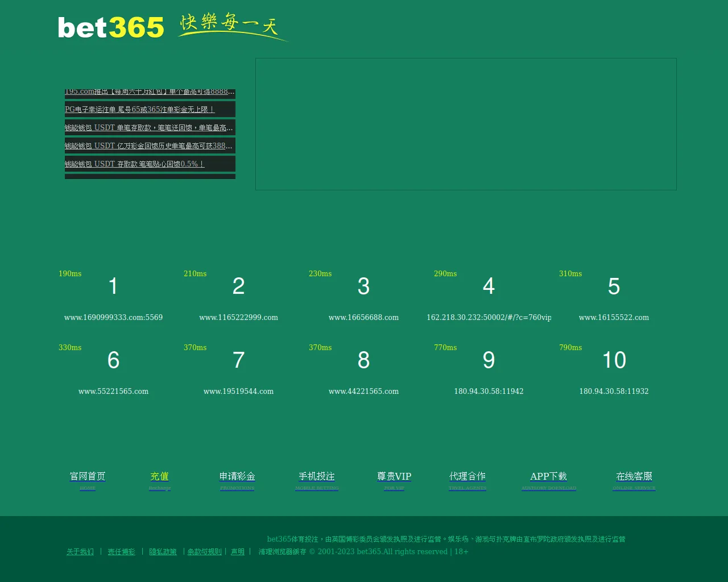
Task: Click the address www.44221565.com
Action: pyautogui.click(x=363, y=391)
